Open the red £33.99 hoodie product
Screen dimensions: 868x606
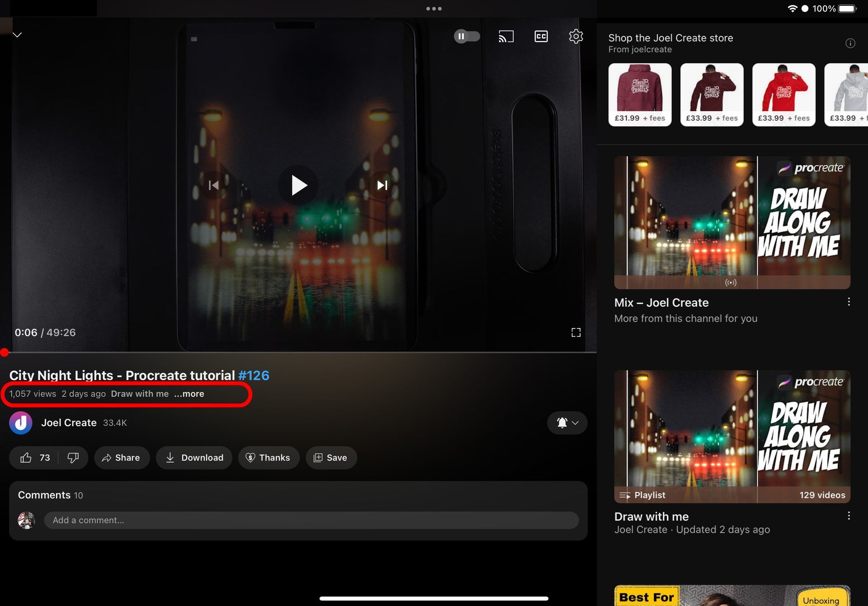click(x=783, y=94)
